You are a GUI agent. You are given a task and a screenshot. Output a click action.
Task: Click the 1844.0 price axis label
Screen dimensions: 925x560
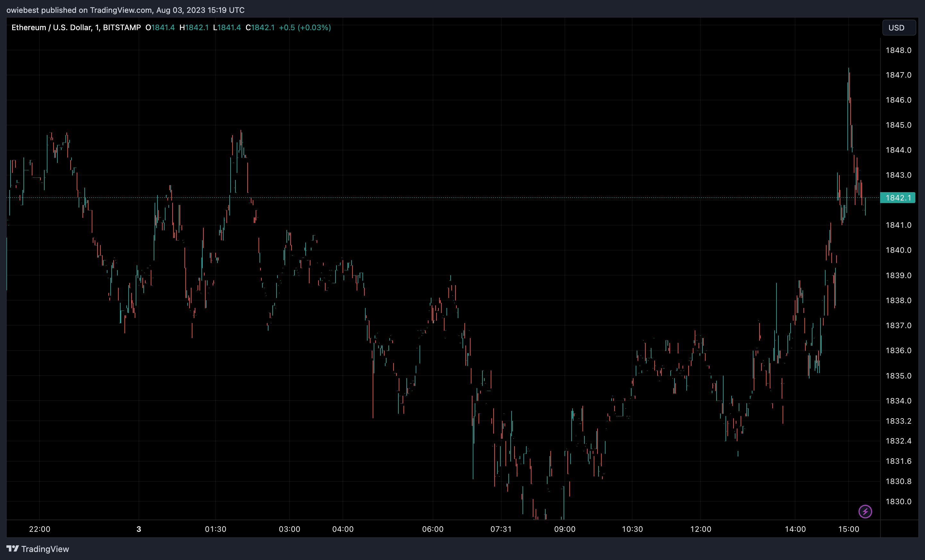click(x=898, y=150)
